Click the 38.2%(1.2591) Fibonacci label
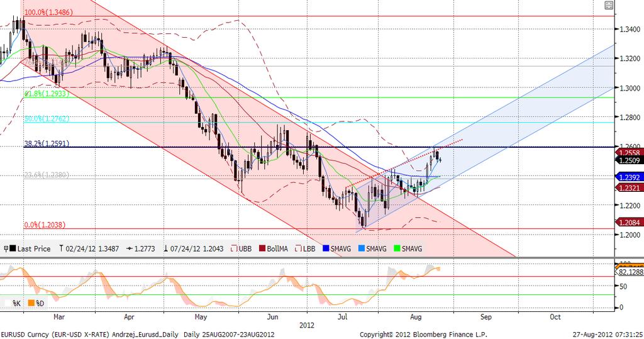 point(47,144)
